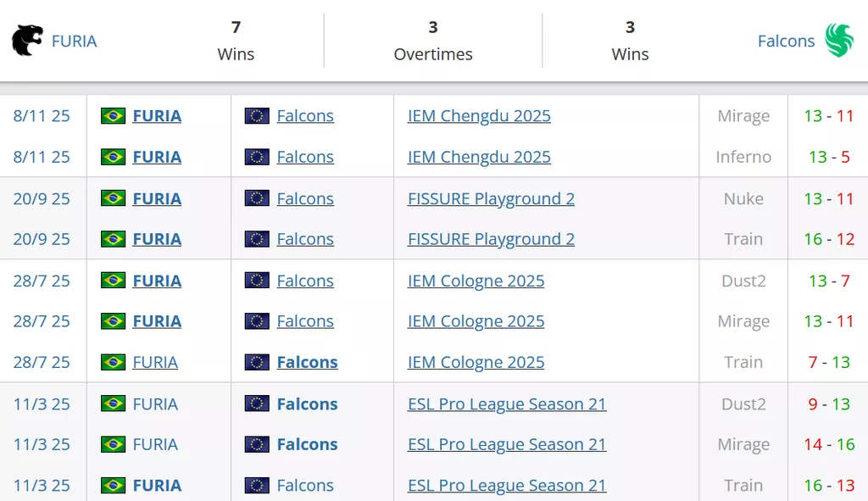The image size is (868, 501).
Task: Click Brazil flag in the 16 - 13 Train row
Action: [x=113, y=486]
